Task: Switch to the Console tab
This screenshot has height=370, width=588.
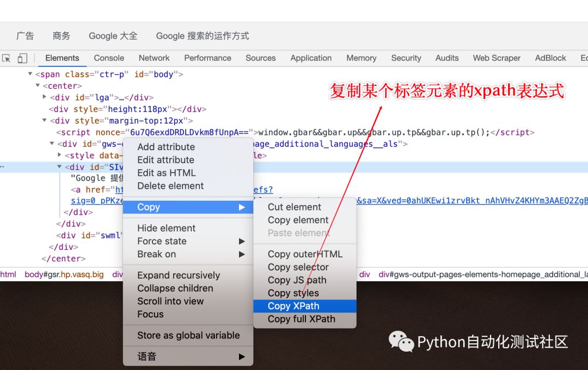Action: (x=109, y=58)
